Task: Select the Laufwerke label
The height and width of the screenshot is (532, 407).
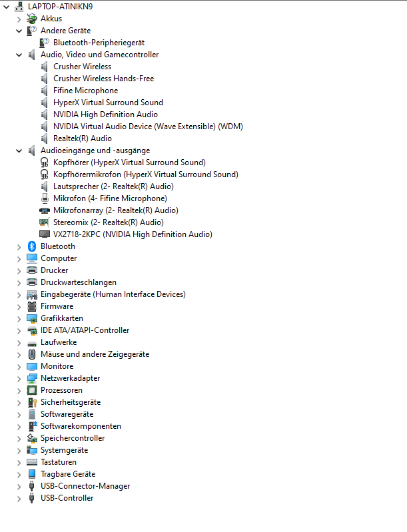Action: pyautogui.click(x=59, y=342)
